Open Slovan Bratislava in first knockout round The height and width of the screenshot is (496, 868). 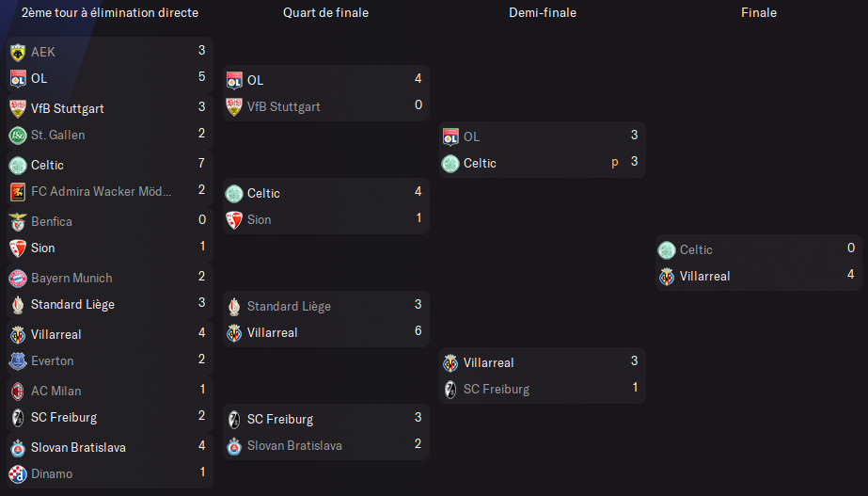pos(78,447)
